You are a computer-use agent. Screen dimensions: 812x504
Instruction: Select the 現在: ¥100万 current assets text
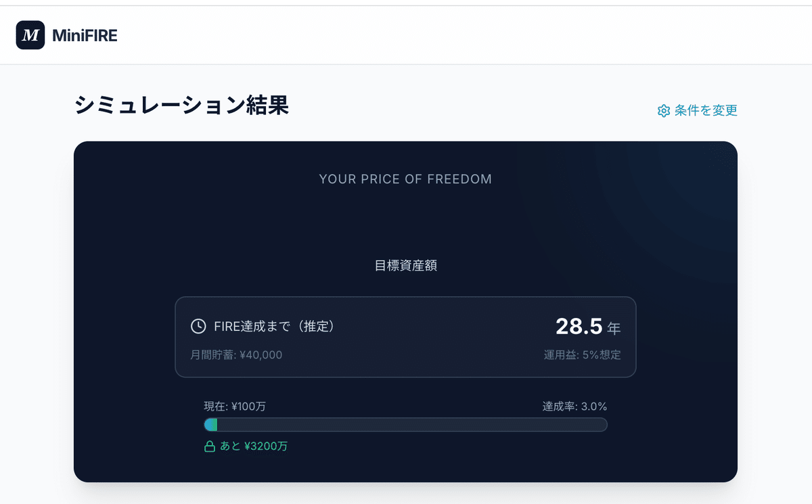(x=234, y=406)
